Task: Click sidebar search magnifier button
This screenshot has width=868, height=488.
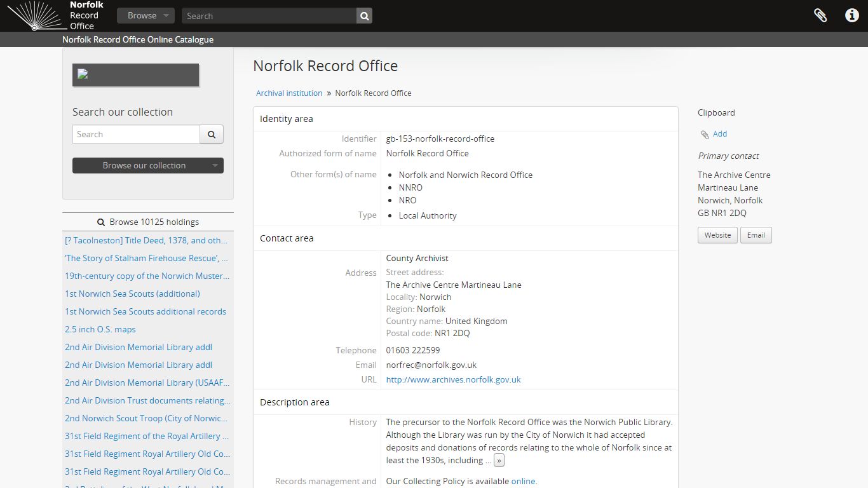Action: (x=212, y=134)
